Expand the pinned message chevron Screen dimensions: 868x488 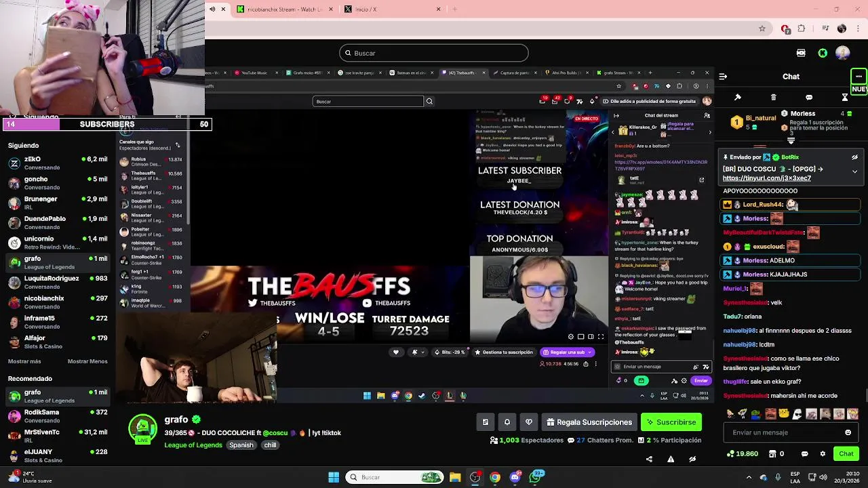854,171
